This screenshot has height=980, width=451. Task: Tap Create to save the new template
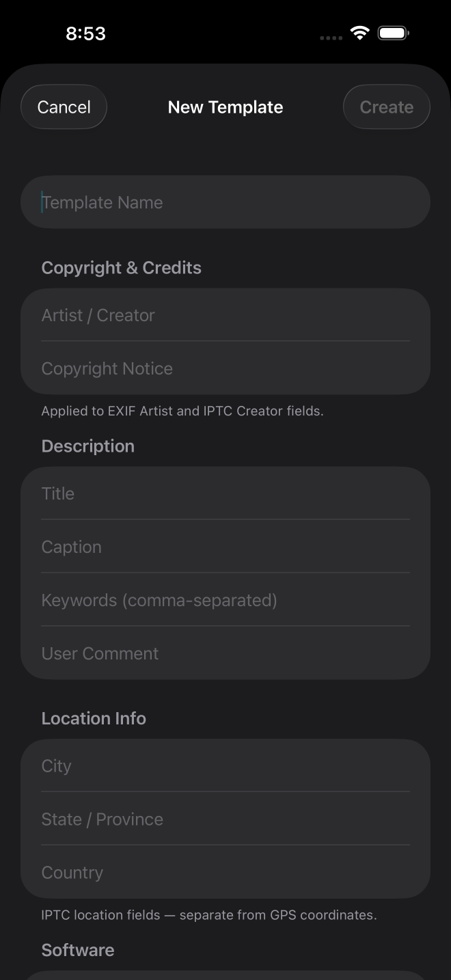pyautogui.click(x=386, y=107)
